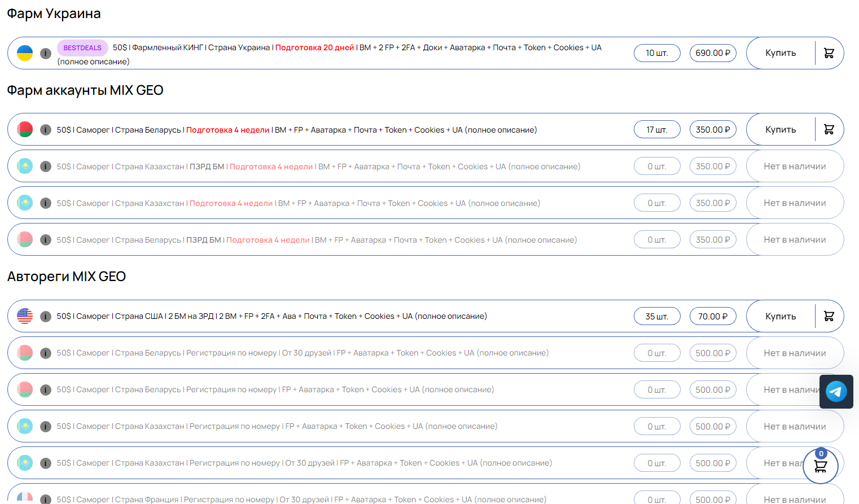Open info icon of Фармленный КИНГ Украина listing
The height and width of the screenshot is (504, 859).
click(46, 53)
